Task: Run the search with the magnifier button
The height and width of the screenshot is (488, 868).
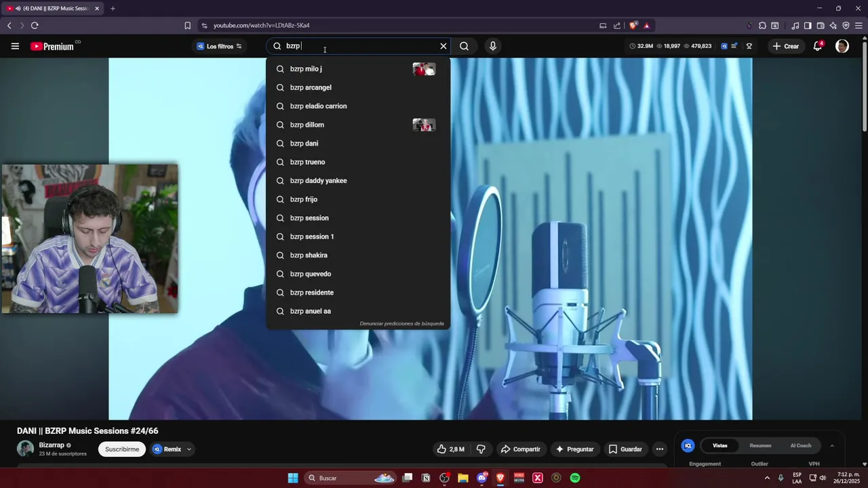Action: [x=464, y=46]
